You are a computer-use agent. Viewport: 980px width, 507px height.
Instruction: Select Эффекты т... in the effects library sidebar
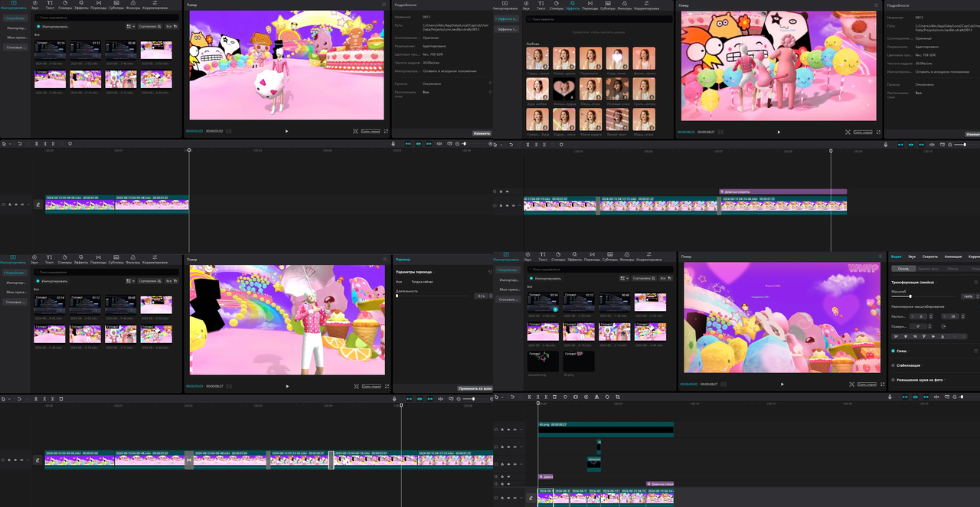click(506, 29)
